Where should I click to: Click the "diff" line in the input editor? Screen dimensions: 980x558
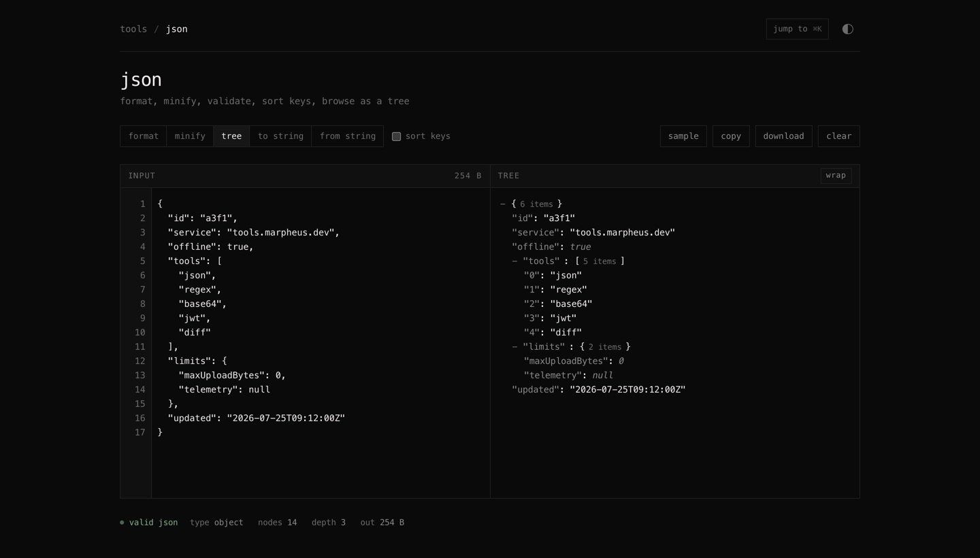[x=195, y=333]
